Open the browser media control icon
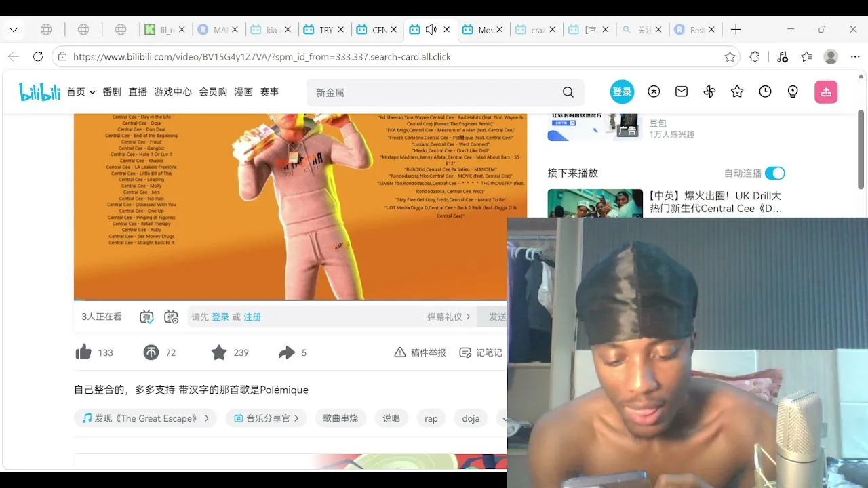 click(782, 57)
